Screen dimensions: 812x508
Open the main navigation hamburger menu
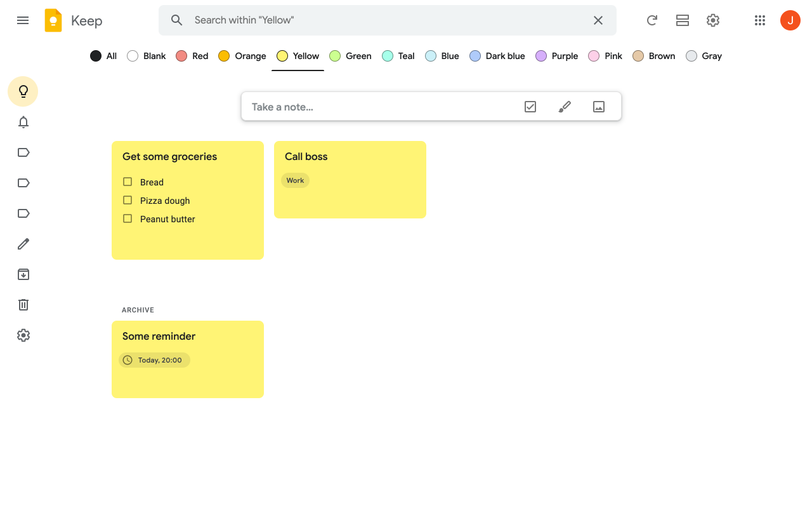23,20
